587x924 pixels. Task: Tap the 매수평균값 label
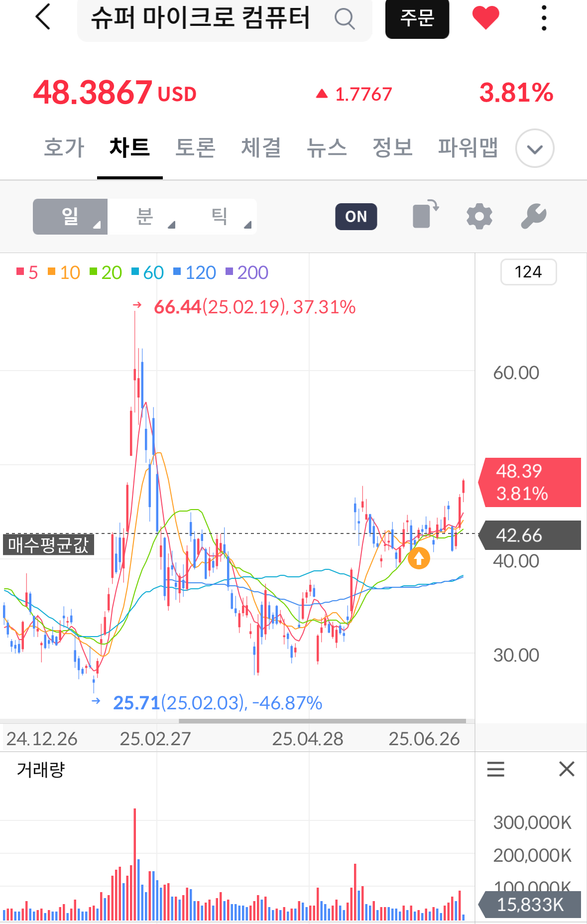pyautogui.click(x=48, y=544)
